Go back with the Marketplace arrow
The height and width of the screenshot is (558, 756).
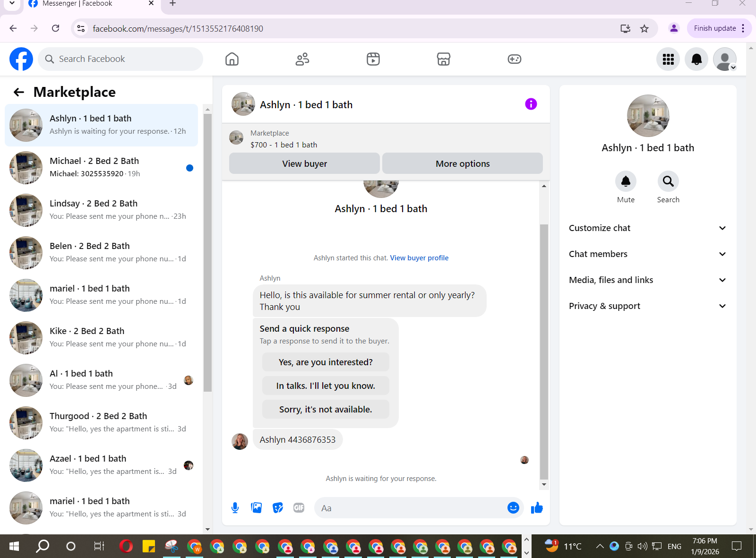tap(19, 92)
